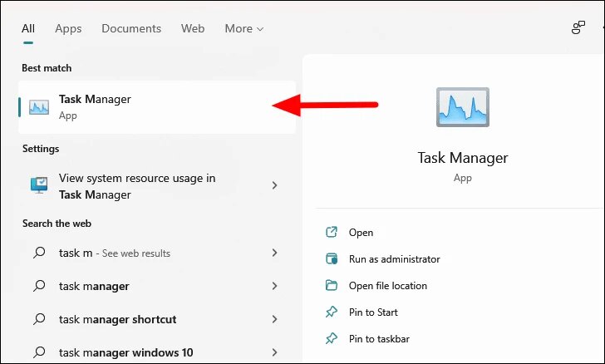Click the monitor icon beside View system resource usage

click(39, 185)
